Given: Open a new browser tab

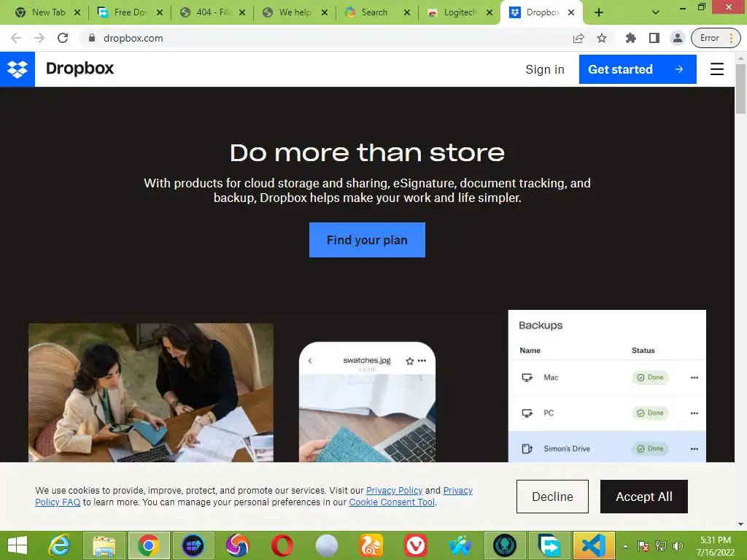Looking at the screenshot, I should pos(599,12).
